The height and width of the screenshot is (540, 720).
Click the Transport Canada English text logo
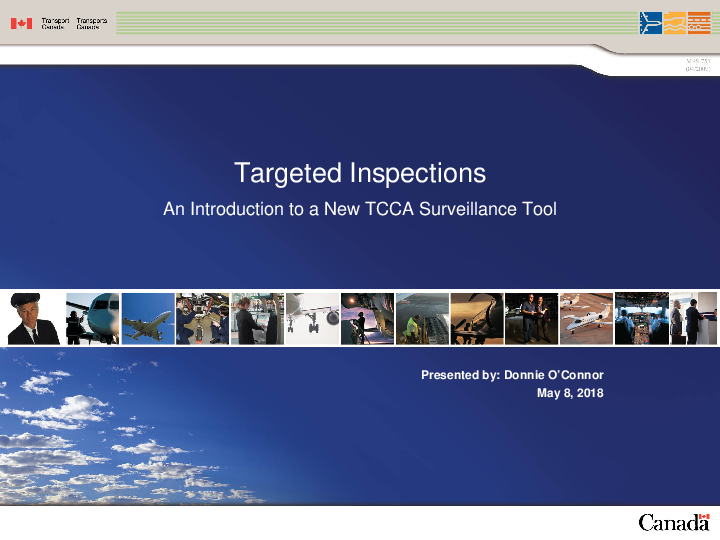55,23
